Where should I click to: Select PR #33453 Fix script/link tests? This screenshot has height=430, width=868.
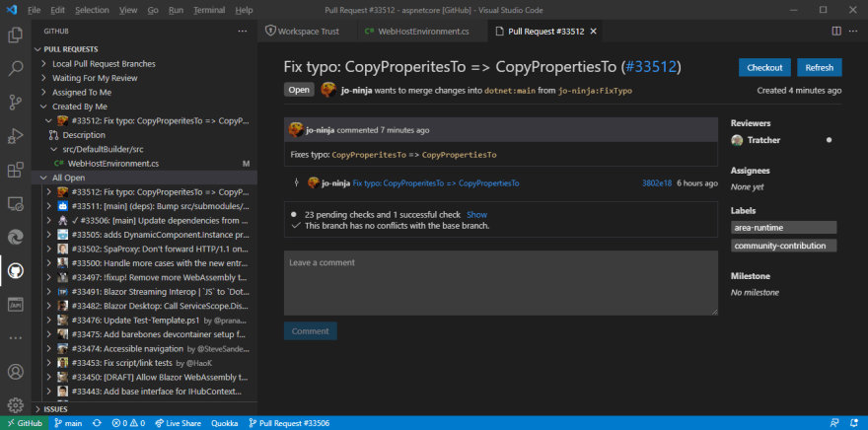tap(144, 363)
